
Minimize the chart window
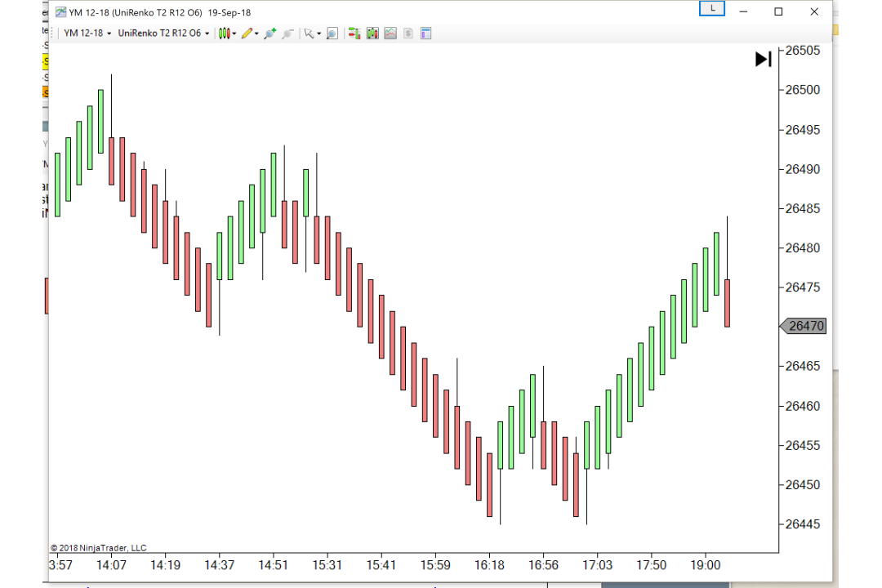(744, 11)
